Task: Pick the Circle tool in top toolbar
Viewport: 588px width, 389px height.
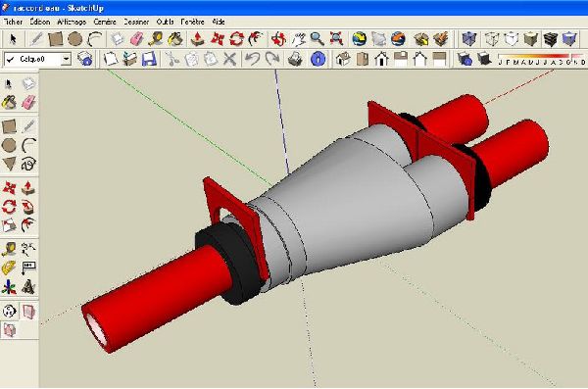Action: coord(74,39)
